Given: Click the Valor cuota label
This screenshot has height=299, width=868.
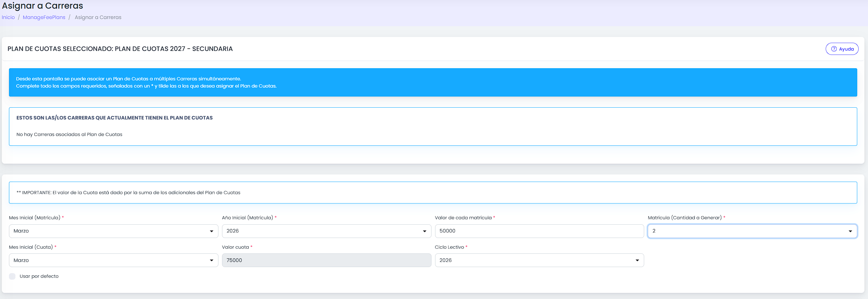Looking at the screenshot, I should pyautogui.click(x=235, y=247).
